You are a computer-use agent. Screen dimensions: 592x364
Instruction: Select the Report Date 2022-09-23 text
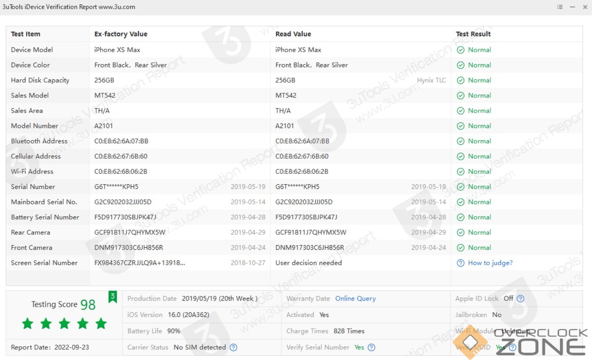click(x=50, y=347)
